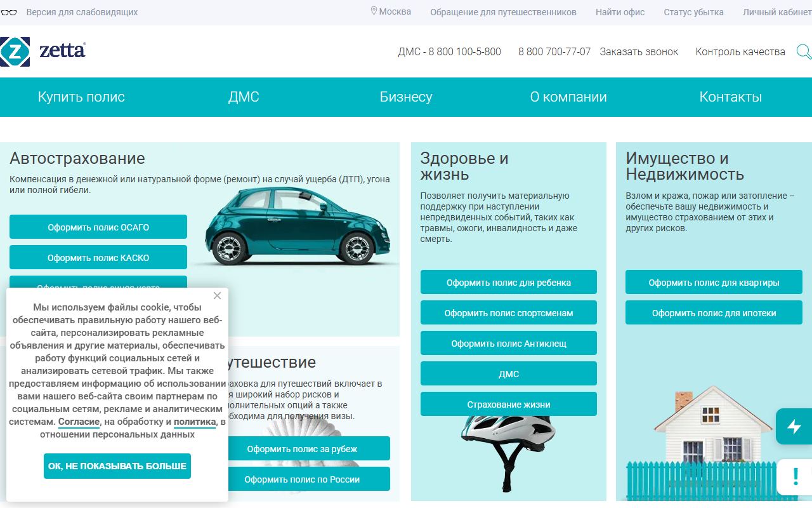812x508 pixels.
Task: Click Оформить полис для ребенка
Action: click(509, 282)
